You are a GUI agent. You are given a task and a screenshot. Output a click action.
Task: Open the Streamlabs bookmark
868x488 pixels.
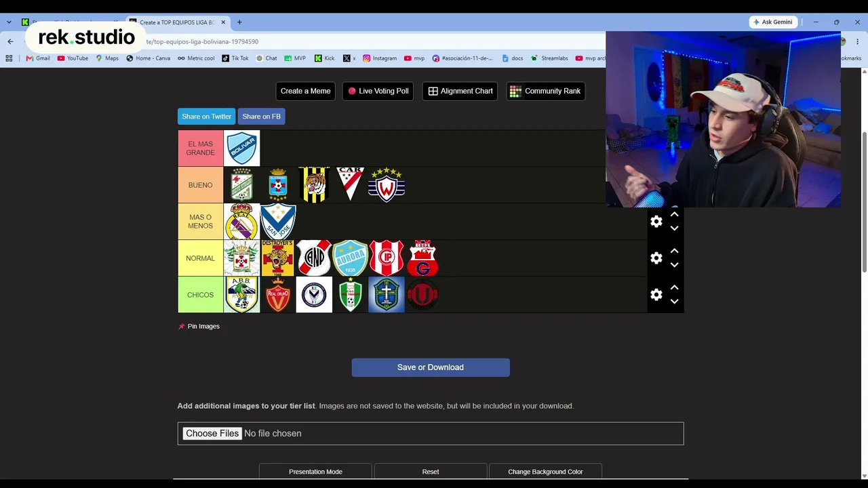(550, 58)
